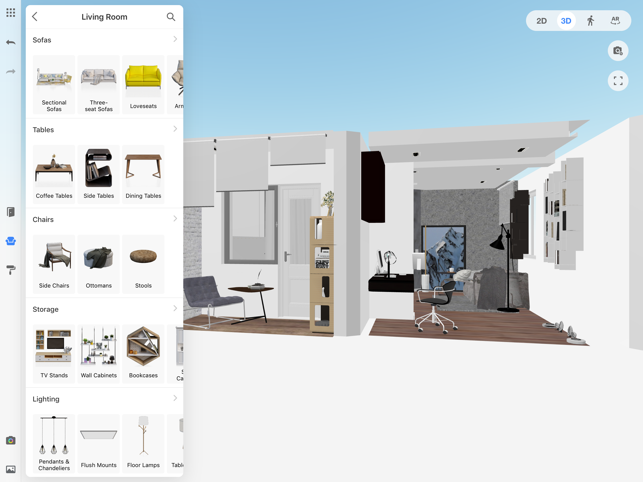The height and width of the screenshot is (482, 643).
Task: Switch to 2D view mode
Action: point(541,21)
